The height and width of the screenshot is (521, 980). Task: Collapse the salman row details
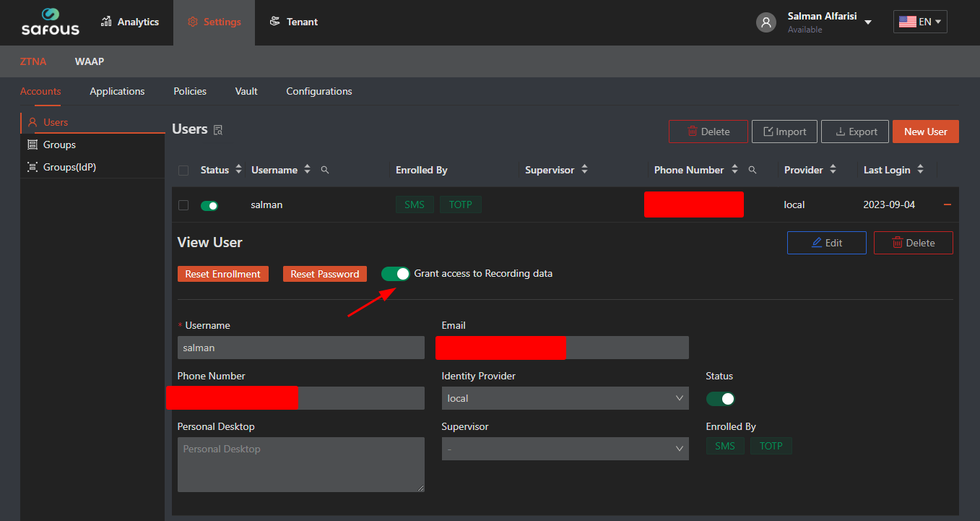(x=948, y=205)
